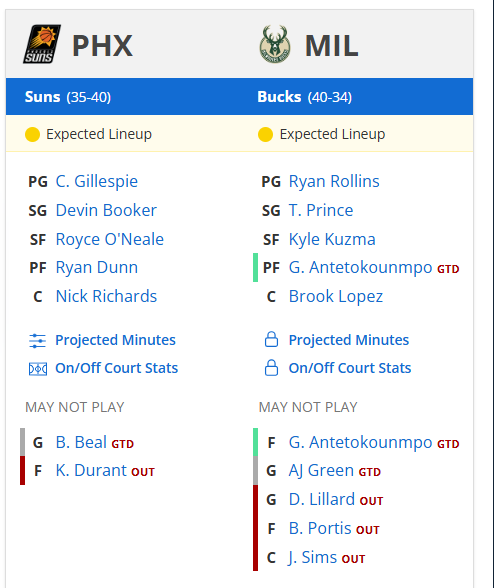This screenshot has height=588, width=494.
Task: Click the Suns projected minutes sliders icon
Action: coord(38,340)
